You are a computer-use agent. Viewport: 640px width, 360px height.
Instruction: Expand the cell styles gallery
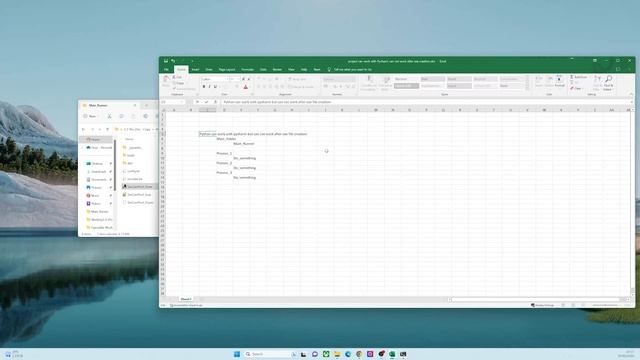tap(527, 87)
